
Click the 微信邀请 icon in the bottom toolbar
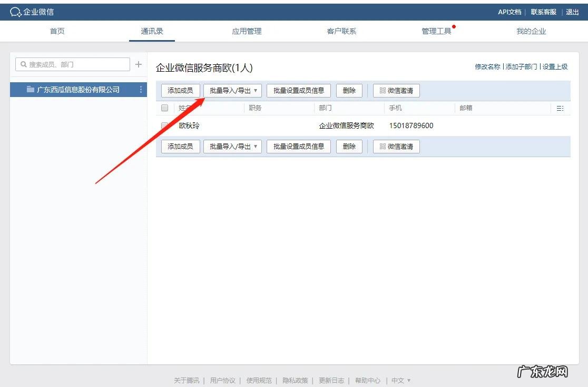coord(384,146)
